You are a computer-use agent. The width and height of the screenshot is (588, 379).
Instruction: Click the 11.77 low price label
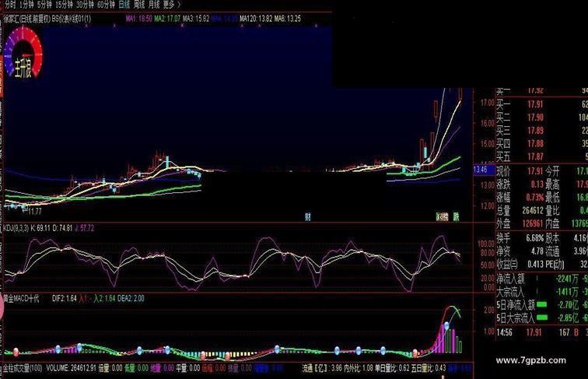[34, 212]
